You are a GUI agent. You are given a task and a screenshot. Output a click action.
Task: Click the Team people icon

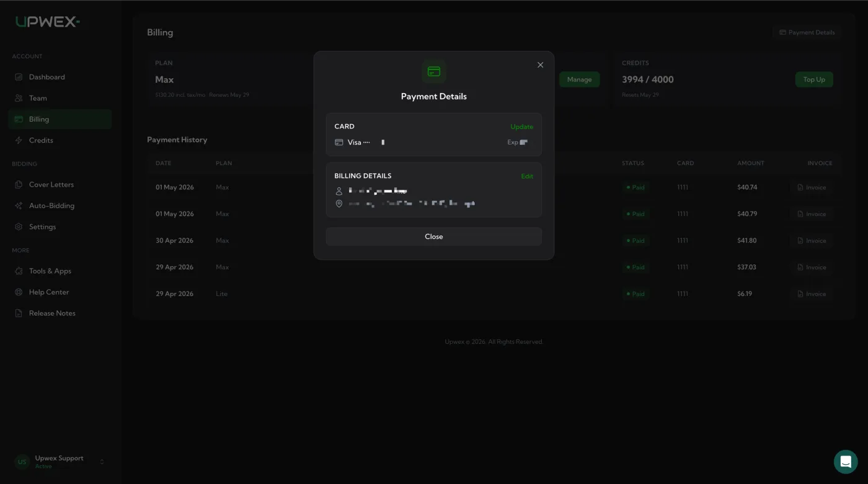click(18, 98)
